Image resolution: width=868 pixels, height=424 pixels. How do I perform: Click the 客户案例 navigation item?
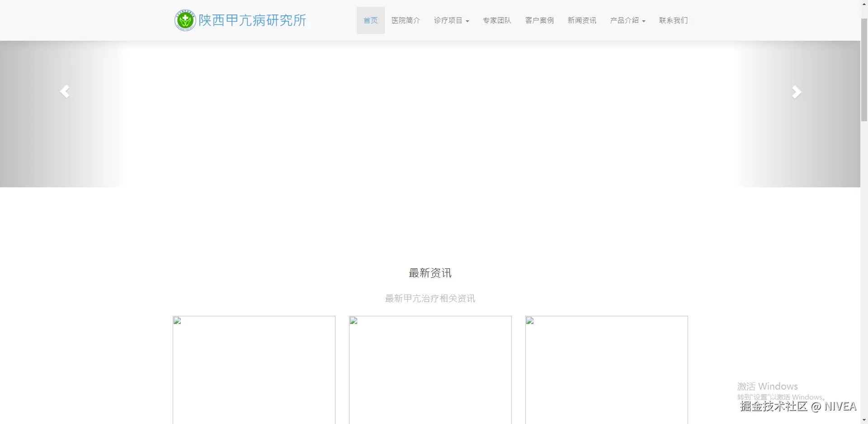539,20
